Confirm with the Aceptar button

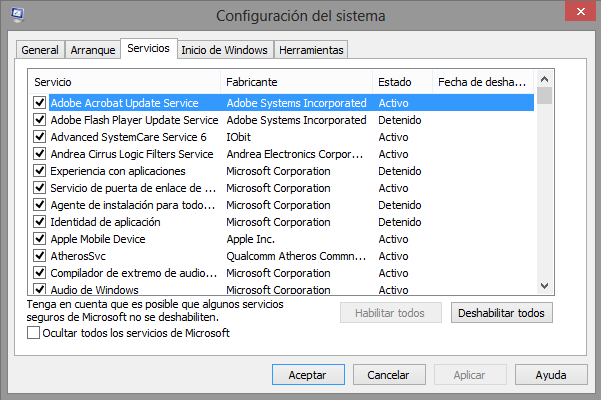coord(308,375)
